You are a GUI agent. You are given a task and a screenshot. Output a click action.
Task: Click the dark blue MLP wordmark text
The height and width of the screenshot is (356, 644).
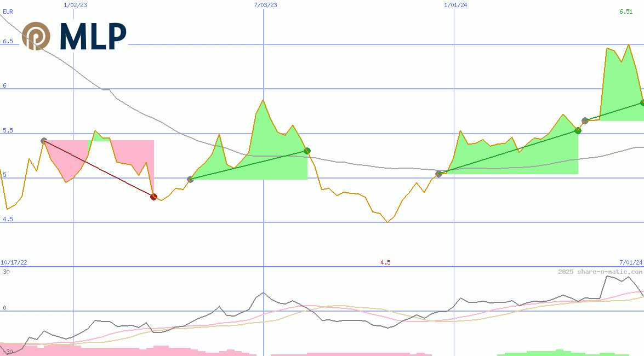(93, 37)
